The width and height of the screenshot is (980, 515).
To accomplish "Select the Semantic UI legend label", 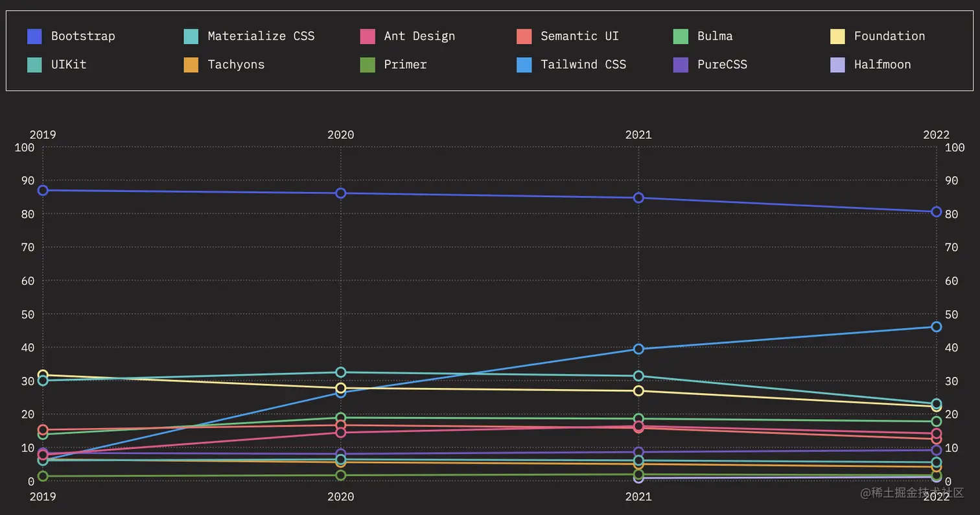I will point(580,36).
